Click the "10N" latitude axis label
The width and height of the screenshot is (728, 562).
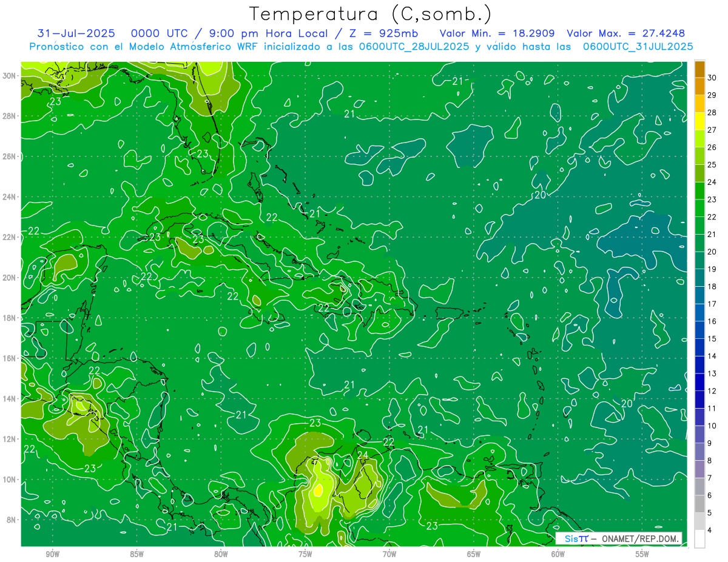(x=9, y=480)
